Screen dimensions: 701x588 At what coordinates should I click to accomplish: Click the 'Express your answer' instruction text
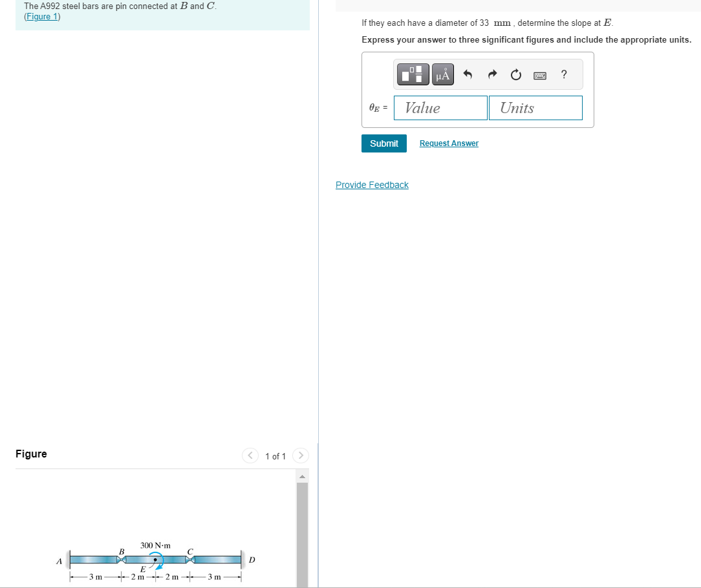pos(526,40)
